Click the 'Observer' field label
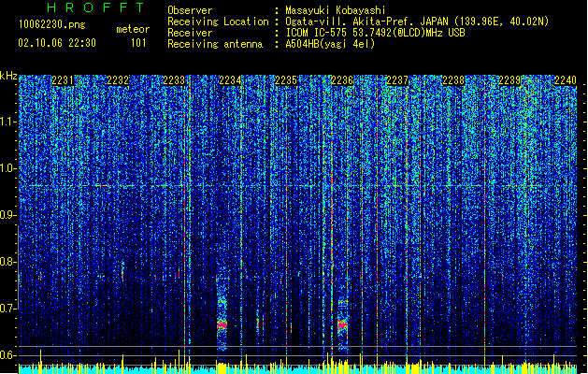The width and height of the screenshot is (588, 374). pyautogui.click(x=190, y=10)
